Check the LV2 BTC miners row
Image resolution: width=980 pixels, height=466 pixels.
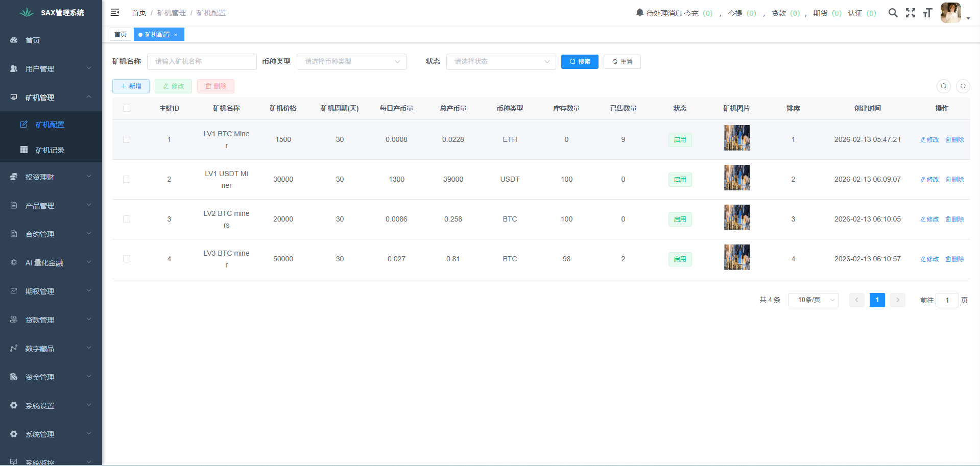[x=127, y=219]
